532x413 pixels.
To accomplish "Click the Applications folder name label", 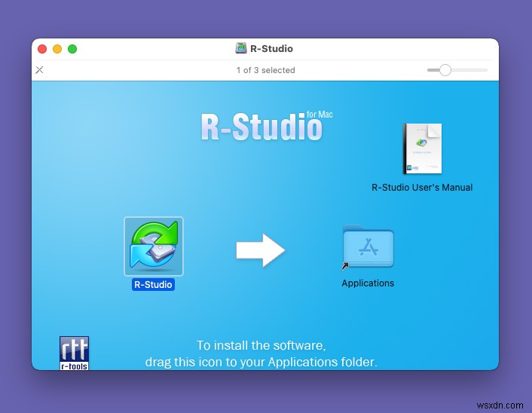I will 368,283.
